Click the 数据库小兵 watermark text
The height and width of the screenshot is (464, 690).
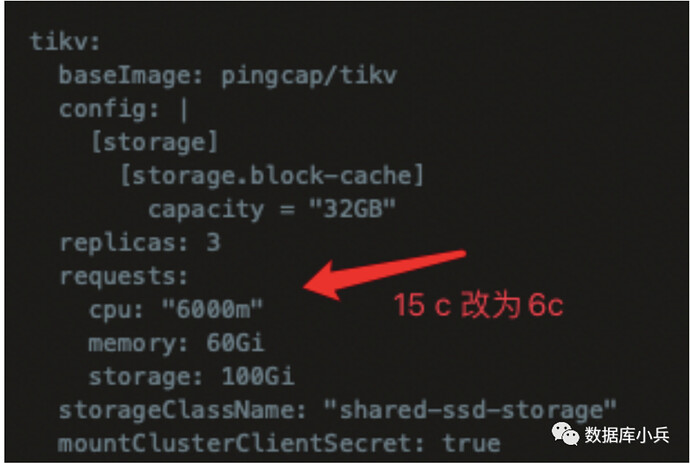point(627,435)
